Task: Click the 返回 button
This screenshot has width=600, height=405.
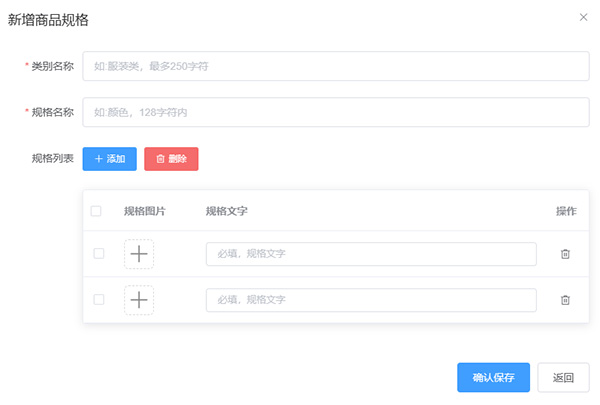Action: 563,378
